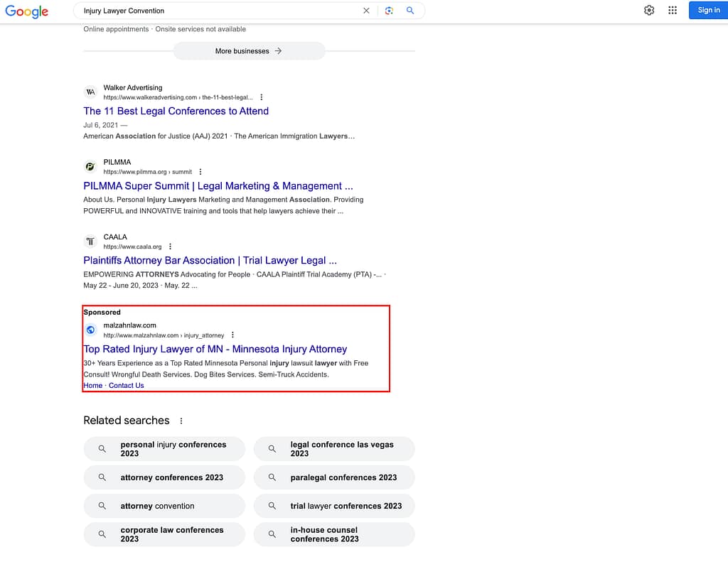This screenshot has width=728, height=574.
Task: Open the Google apps grid icon
Action: point(673,10)
